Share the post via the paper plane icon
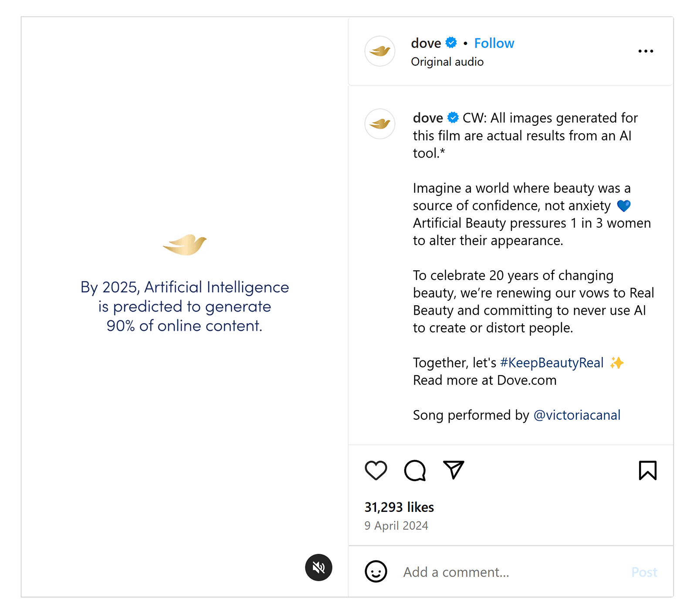The height and width of the screenshot is (616, 697). tap(453, 471)
